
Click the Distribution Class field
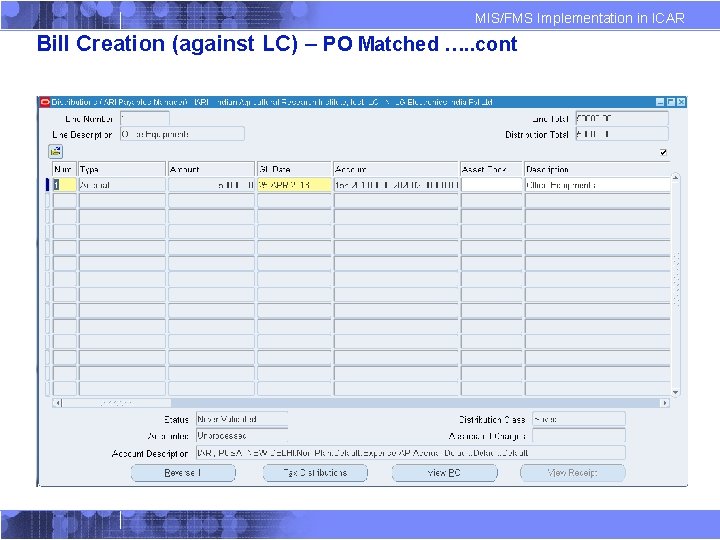point(579,419)
